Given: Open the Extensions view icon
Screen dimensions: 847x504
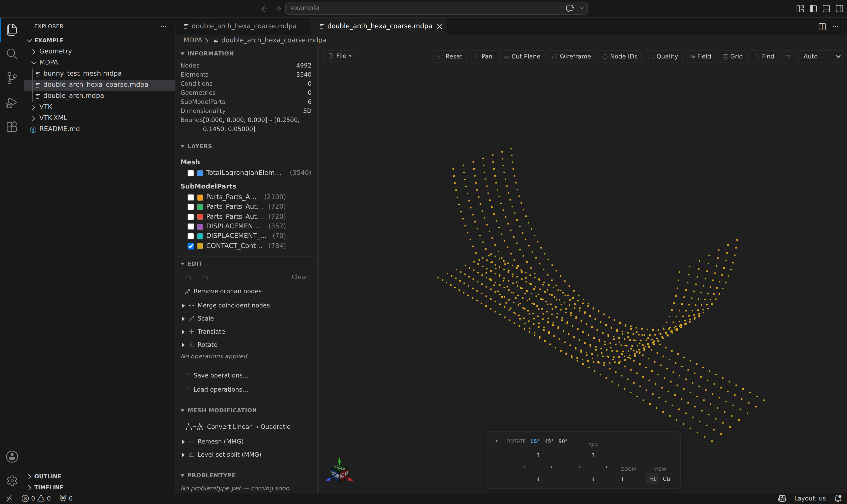Looking at the screenshot, I should pyautogui.click(x=12, y=127).
